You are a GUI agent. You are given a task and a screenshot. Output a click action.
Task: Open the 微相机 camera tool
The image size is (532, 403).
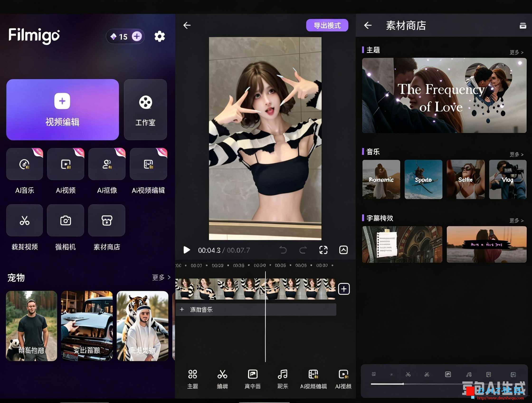65,220
